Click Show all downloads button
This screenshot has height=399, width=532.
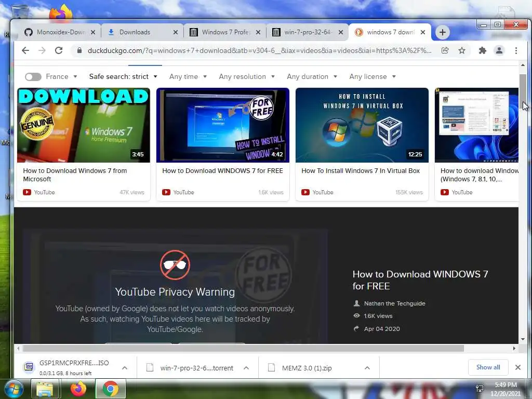click(488, 367)
